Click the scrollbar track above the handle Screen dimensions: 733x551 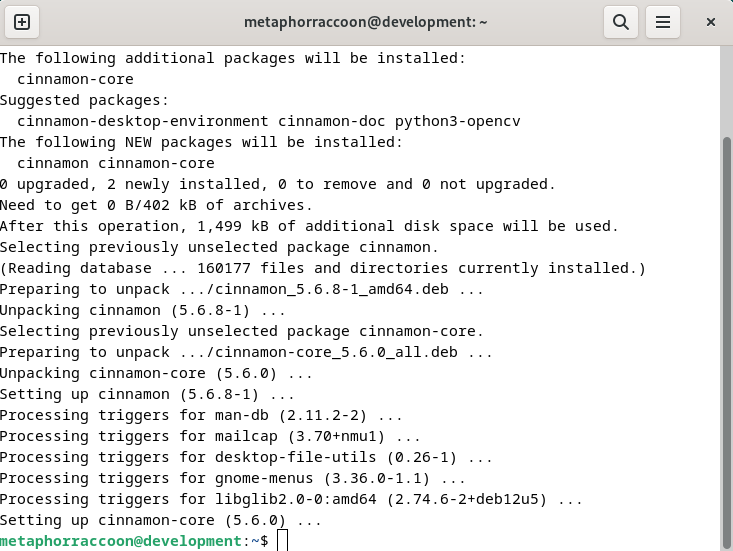(726, 91)
